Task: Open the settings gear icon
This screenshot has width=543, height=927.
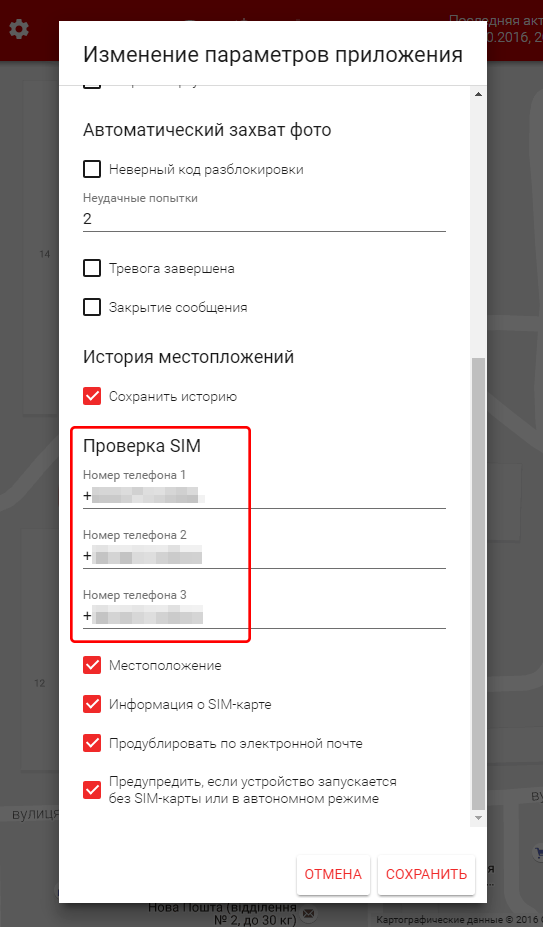Action: [x=19, y=28]
